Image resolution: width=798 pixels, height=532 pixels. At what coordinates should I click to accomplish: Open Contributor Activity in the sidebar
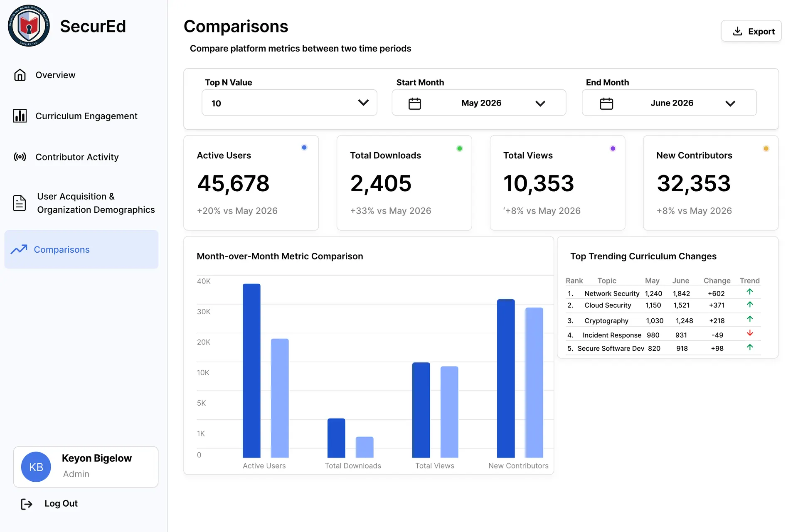coord(77,157)
